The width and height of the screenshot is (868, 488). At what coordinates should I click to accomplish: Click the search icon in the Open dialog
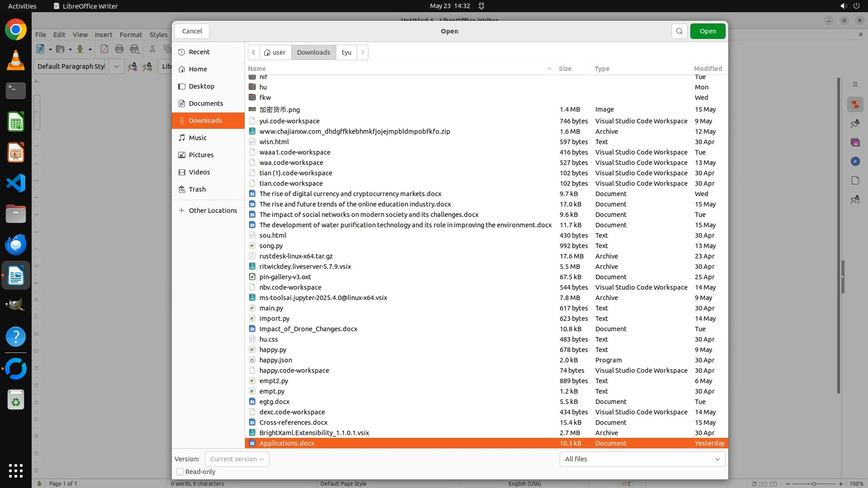pos(679,31)
